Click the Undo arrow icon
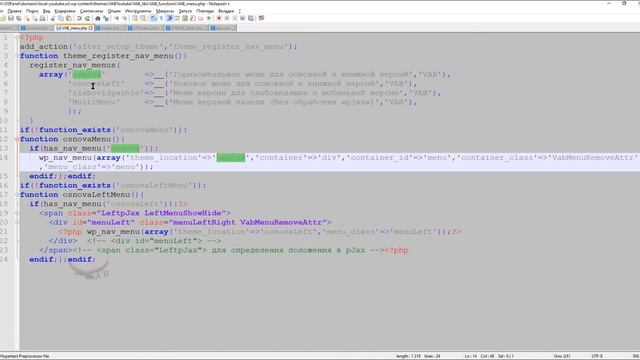Viewport: 640px width, 360px height. [x=79, y=18]
